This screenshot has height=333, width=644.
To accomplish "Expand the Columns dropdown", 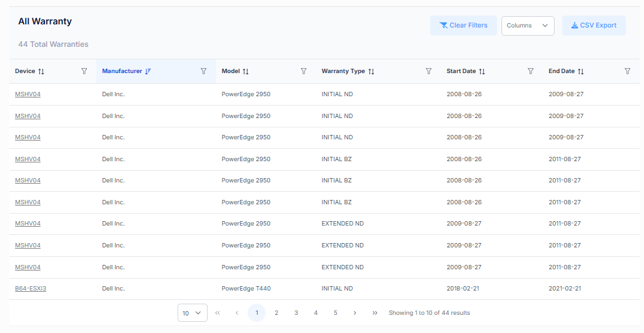I will [x=528, y=26].
